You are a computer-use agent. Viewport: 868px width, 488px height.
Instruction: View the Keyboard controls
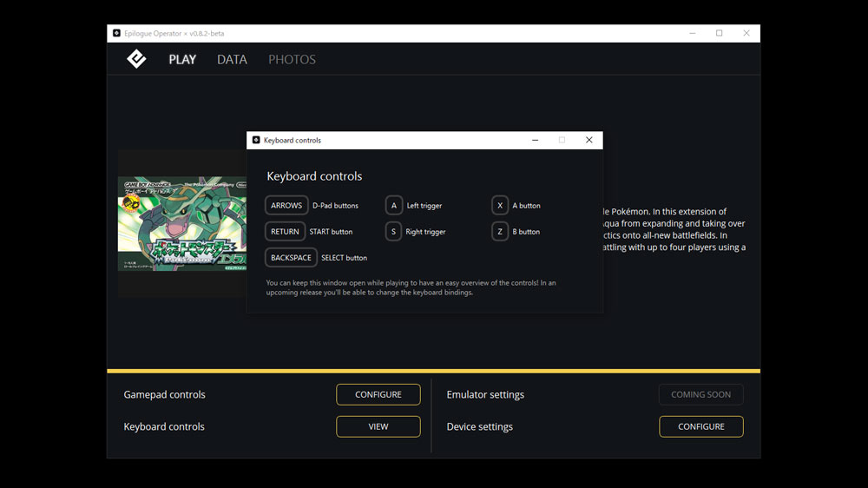[378, 426]
